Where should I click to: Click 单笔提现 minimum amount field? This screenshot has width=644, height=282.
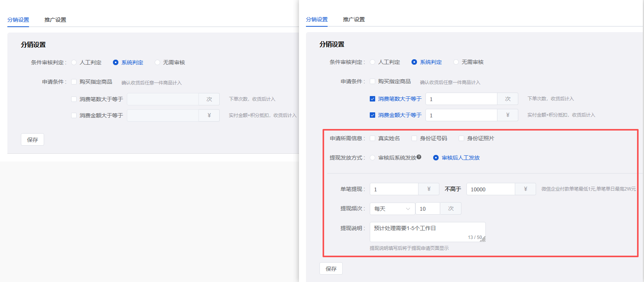point(394,189)
